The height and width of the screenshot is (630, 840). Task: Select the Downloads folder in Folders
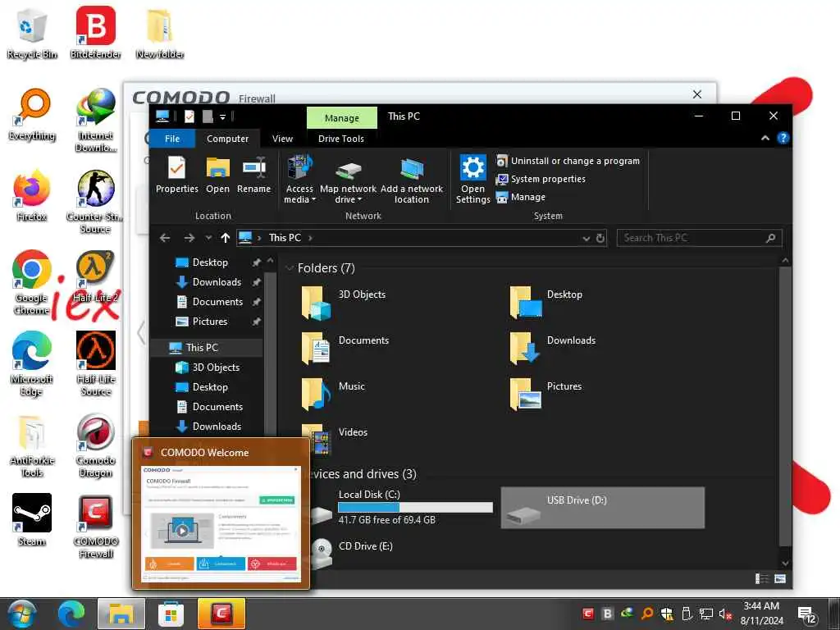(553, 348)
